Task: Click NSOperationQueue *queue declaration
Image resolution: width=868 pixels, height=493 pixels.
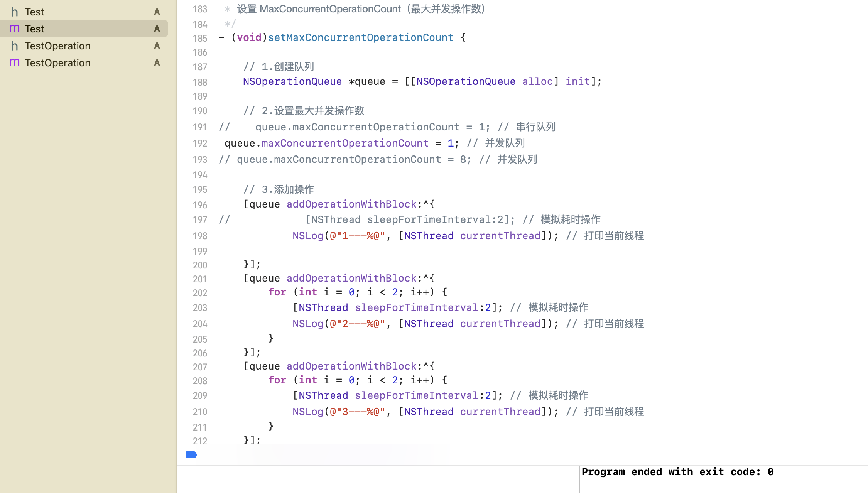Action: point(314,81)
